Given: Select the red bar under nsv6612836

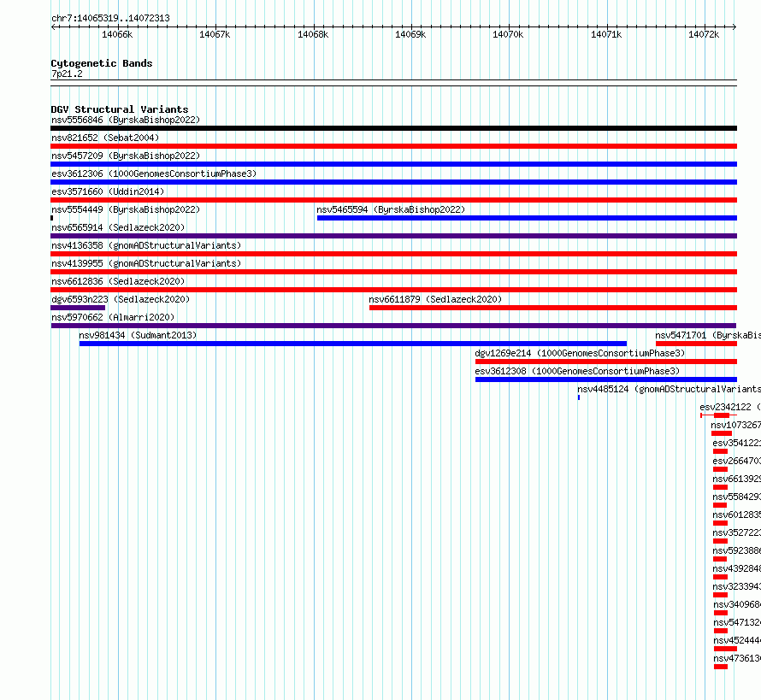Looking at the screenshot, I should coord(393,290).
